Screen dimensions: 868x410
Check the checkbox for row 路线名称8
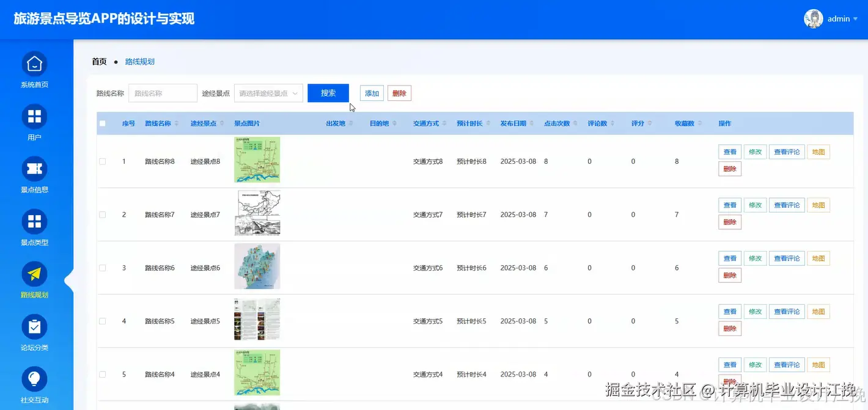coord(103,161)
